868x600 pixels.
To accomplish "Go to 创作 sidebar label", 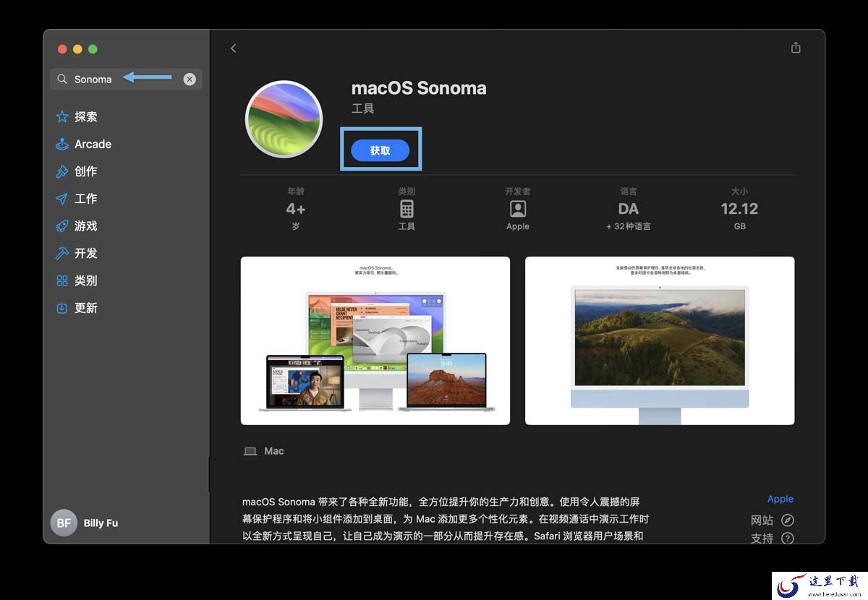I will [x=85, y=172].
